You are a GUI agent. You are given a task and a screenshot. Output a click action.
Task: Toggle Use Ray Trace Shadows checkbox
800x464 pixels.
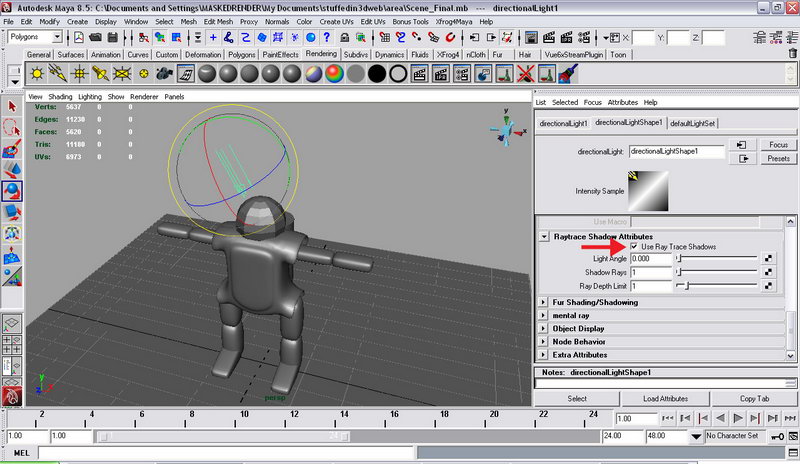tap(634, 246)
